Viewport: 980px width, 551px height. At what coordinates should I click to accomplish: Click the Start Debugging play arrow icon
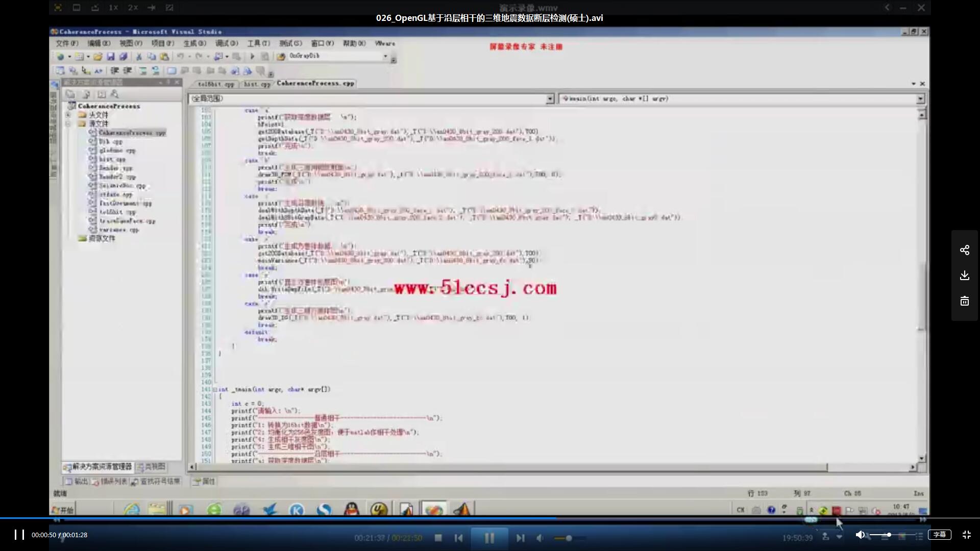tap(252, 57)
